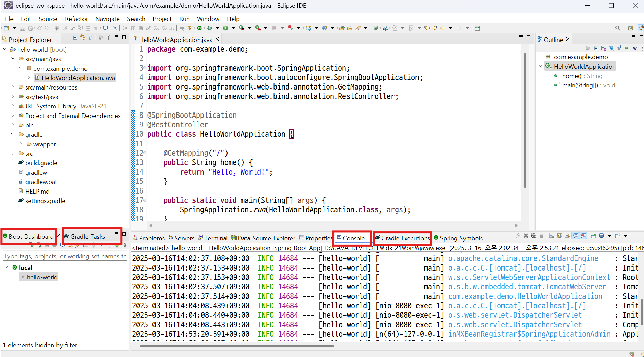Click the New file wizard toolbar icon
The image size is (644, 357).
6,28
